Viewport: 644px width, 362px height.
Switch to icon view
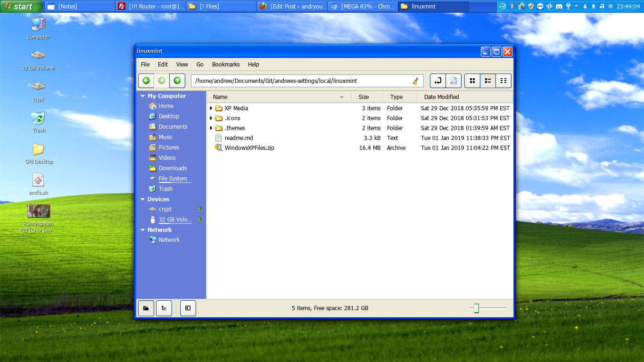pos(472,81)
